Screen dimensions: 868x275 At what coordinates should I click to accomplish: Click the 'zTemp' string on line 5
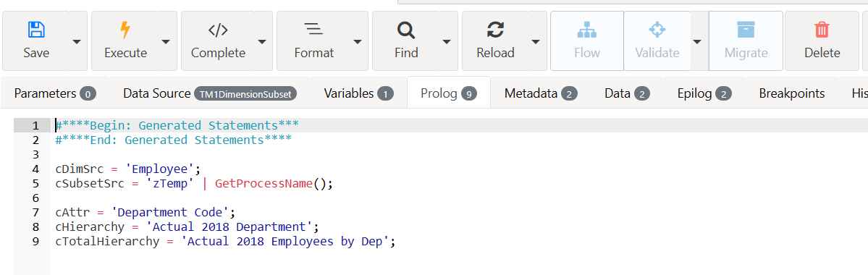(170, 183)
